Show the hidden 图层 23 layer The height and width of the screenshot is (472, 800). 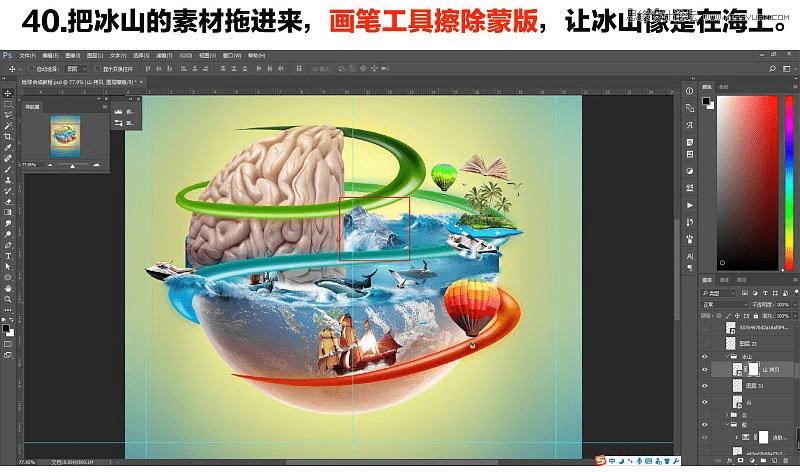705,343
